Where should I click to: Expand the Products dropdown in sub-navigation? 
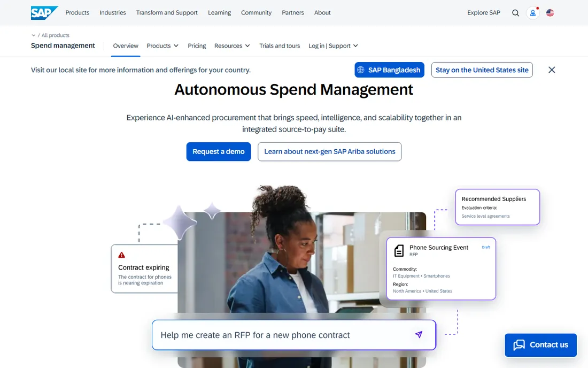163,46
